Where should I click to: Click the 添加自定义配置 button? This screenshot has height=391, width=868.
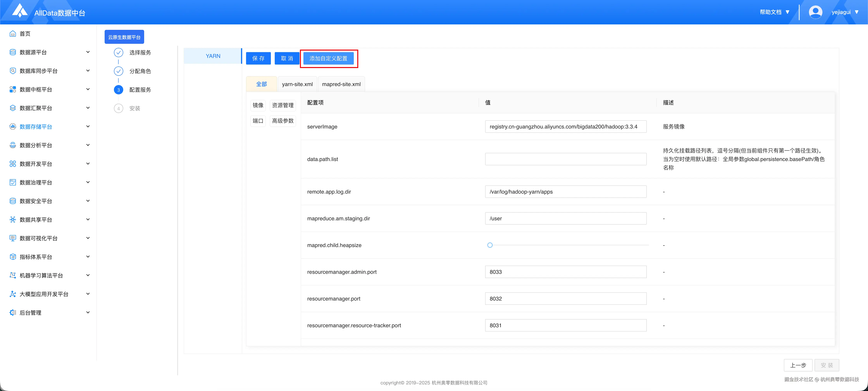328,58
